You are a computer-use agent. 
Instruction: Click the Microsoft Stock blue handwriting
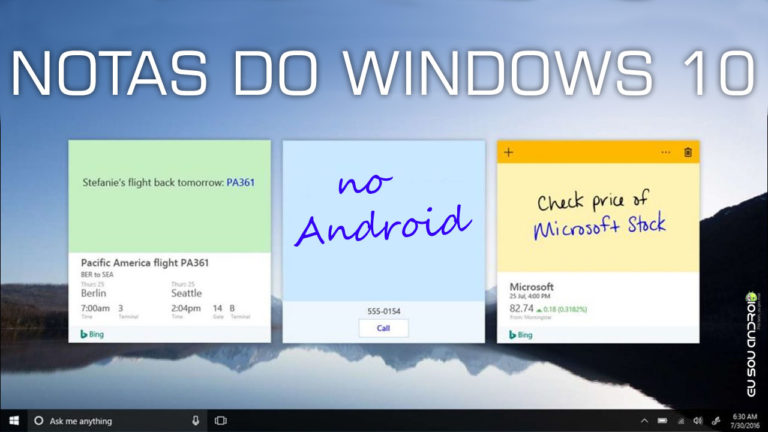click(600, 226)
